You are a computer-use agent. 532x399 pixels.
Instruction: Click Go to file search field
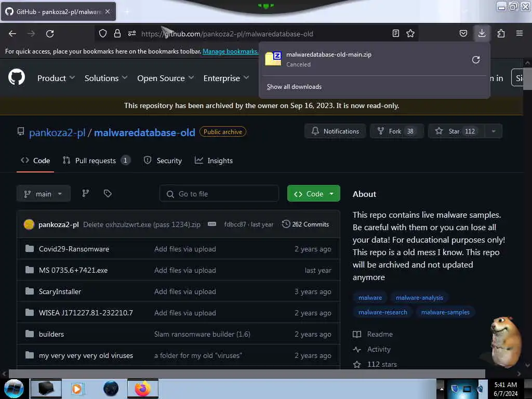pos(219,194)
